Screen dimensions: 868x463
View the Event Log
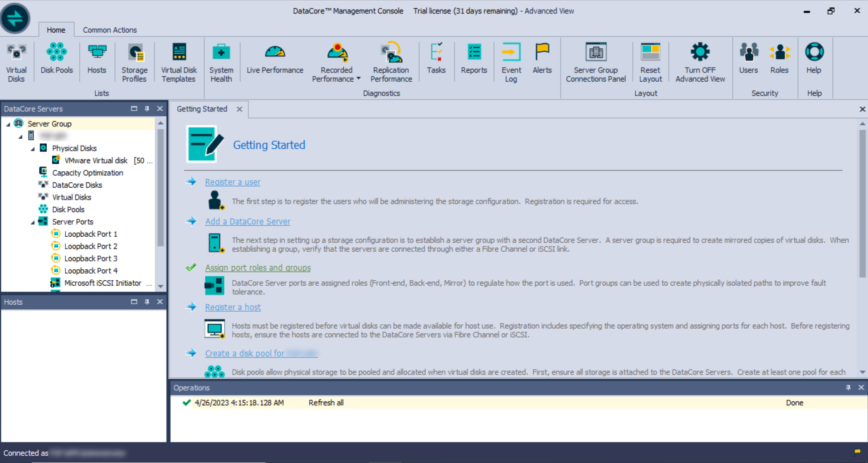pyautogui.click(x=511, y=60)
